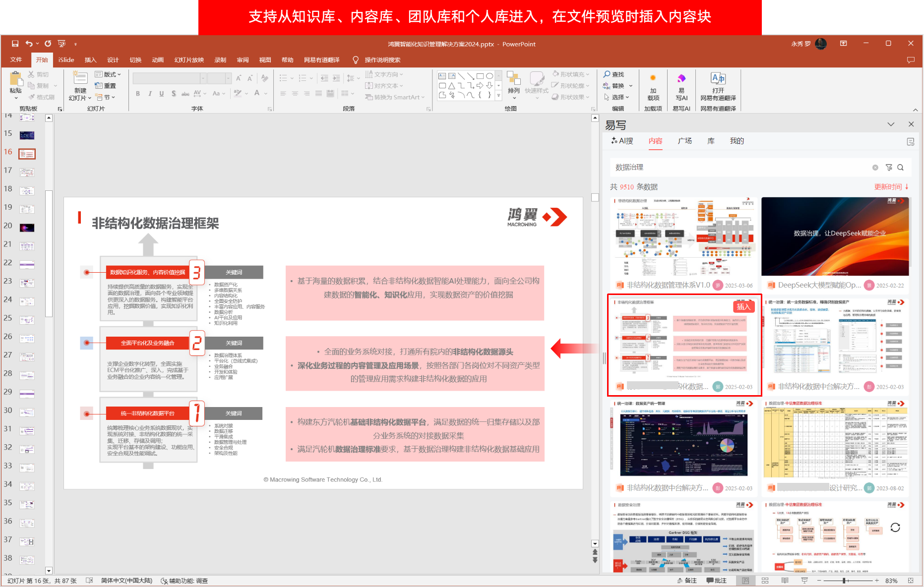Collapse the 易写 panel with chevron
This screenshot has width=924, height=587.
pyautogui.click(x=891, y=124)
